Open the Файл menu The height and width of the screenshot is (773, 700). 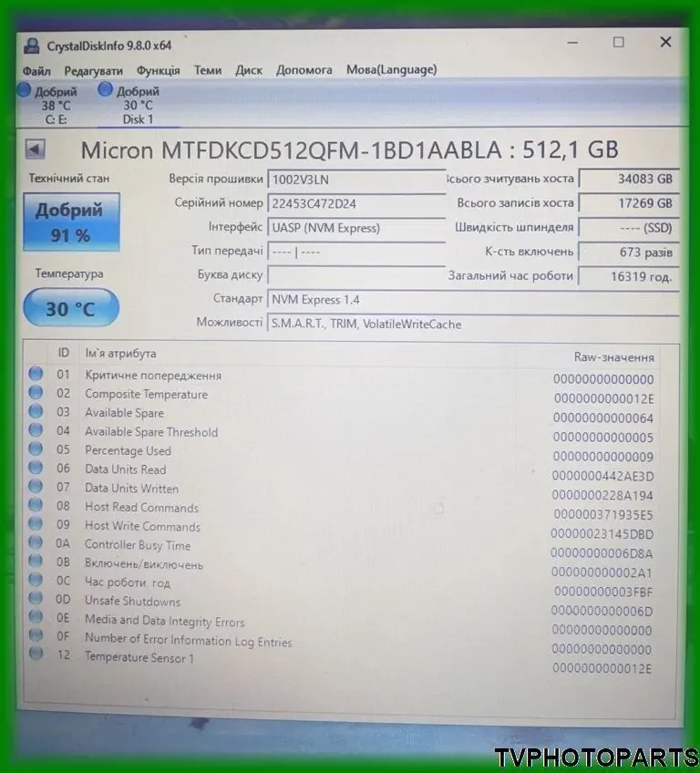pos(36,71)
